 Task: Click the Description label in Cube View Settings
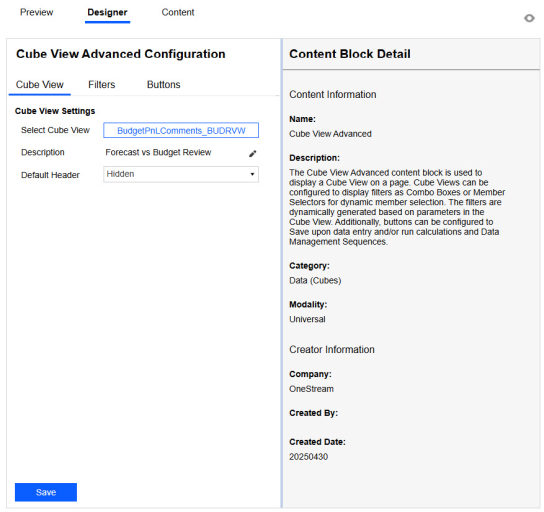click(43, 152)
